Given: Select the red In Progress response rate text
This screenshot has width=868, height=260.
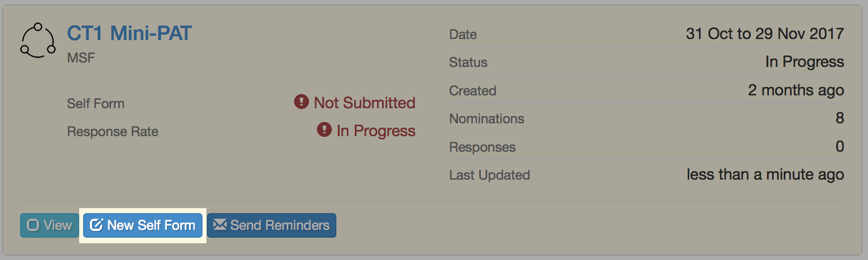Looking at the screenshot, I should [376, 131].
